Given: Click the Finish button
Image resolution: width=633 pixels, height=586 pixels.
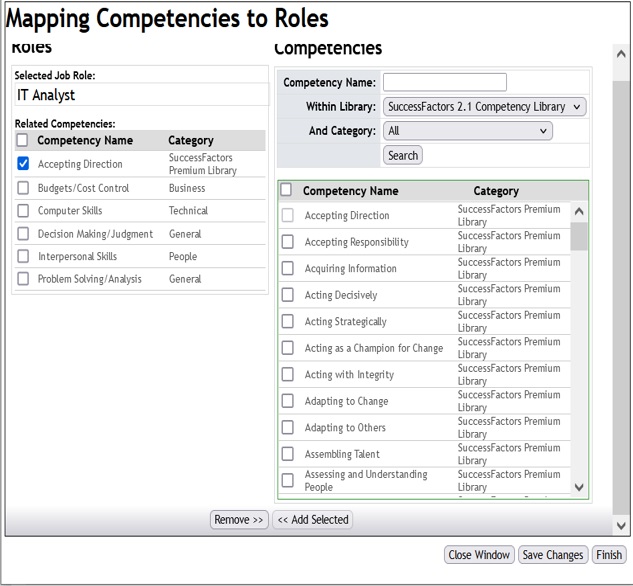Looking at the screenshot, I should tap(609, 555).
